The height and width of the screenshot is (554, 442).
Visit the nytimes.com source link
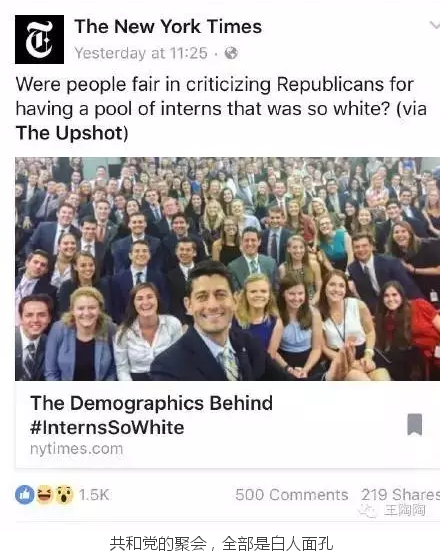[77, 449]
